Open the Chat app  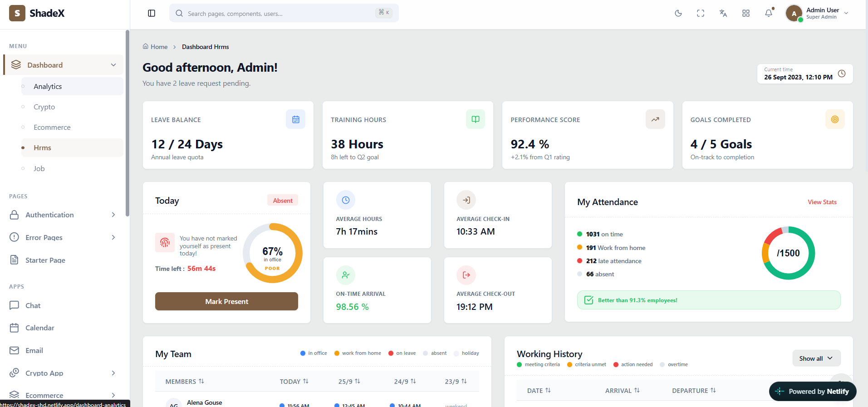(64, 305)
